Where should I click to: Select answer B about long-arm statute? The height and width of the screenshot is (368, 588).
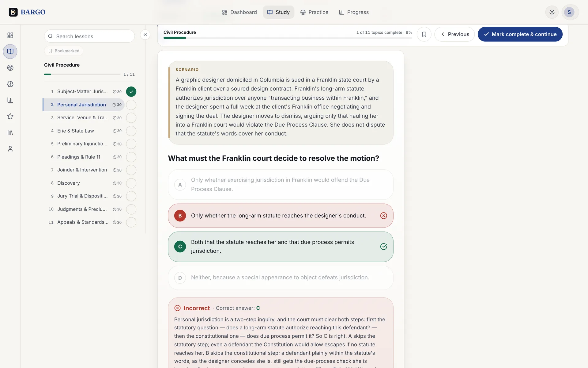pyautogui.click(x=281, y=216)
